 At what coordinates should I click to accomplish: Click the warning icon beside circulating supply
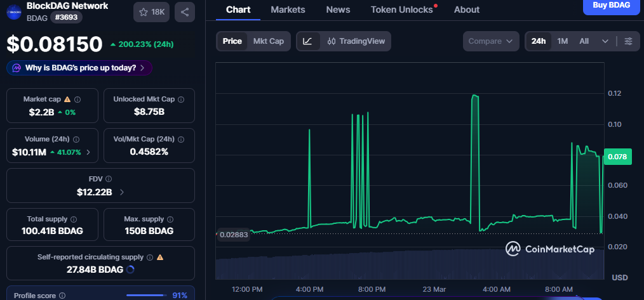(160, 258)
